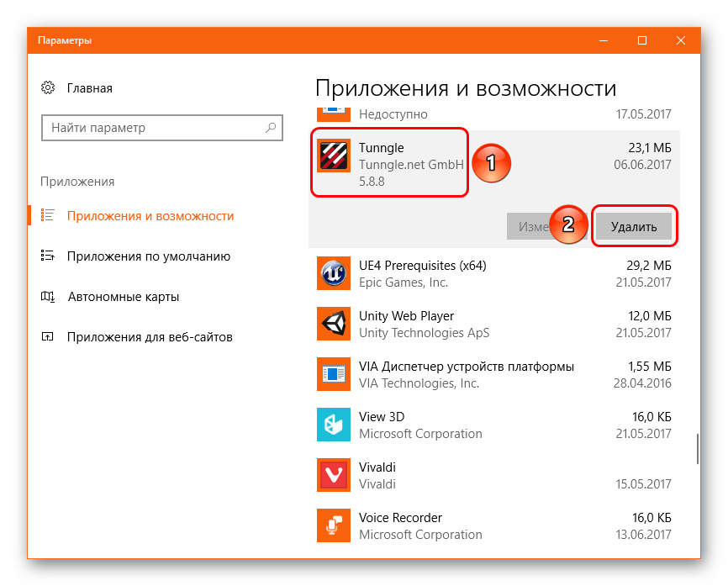Screen dimensions: 728x586
Task: Click the 28.04.2016 install date
Action: (x=642, y=383)
